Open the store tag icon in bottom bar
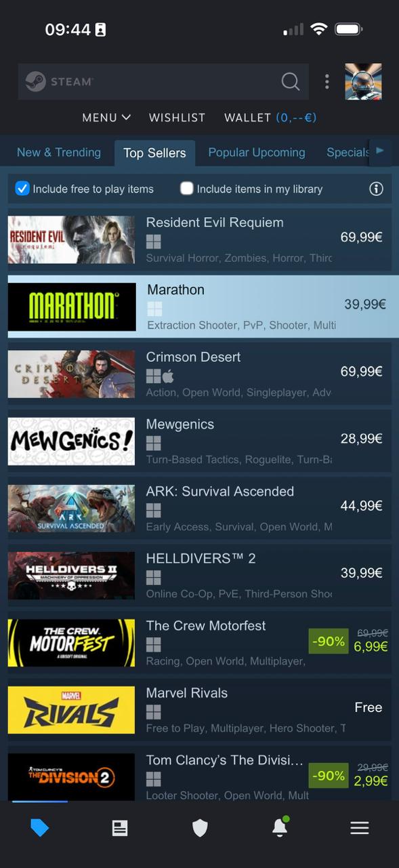399x868 pixels. tap(40, 827)
